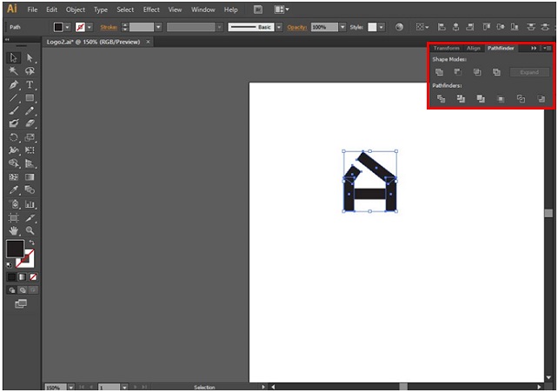
Task: Select the Eyedropper tool
Action: point(14,190)
